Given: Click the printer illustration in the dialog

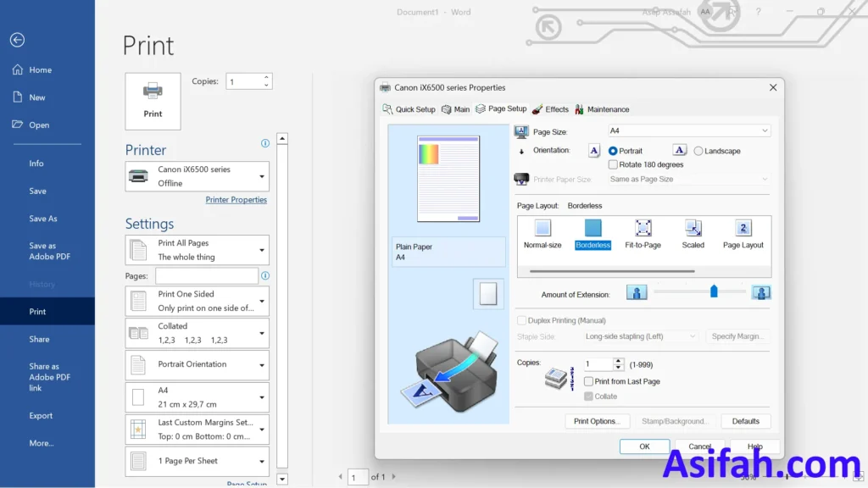Looking at the screenshot, I should 449,372.
